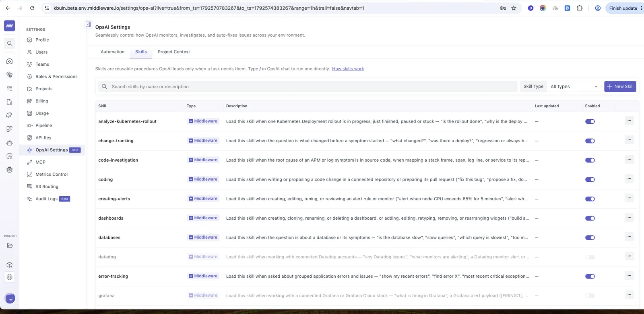
Task: Click the creating-alerts skill row name
Action: [x=114, y=199]
